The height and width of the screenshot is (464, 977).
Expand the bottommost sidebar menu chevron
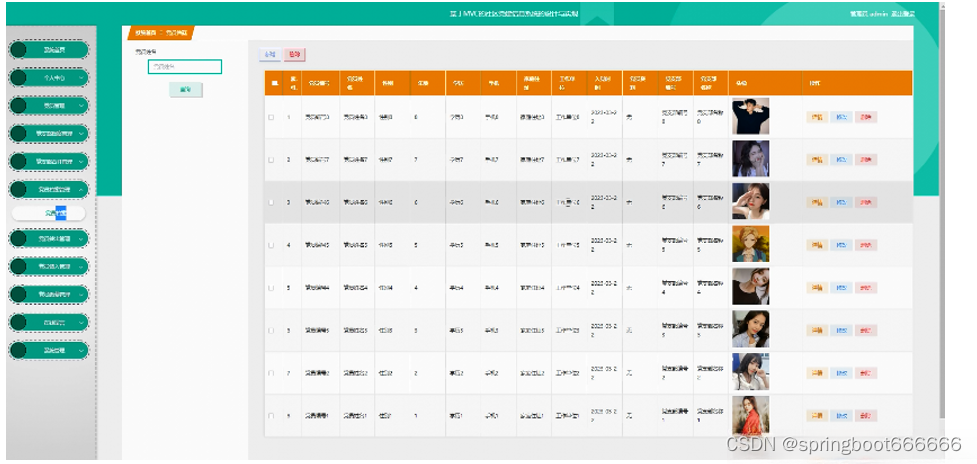coord(82,350)
